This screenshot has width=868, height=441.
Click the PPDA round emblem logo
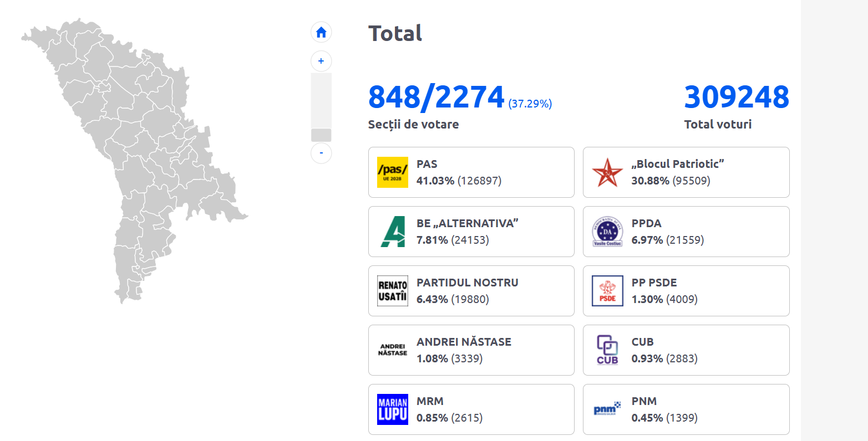click(607, 232)
